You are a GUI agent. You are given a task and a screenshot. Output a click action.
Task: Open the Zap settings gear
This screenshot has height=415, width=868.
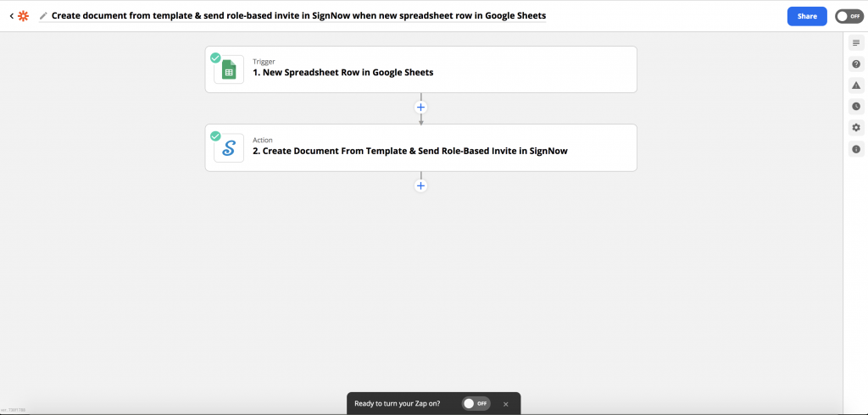click(x=856, y=128)
